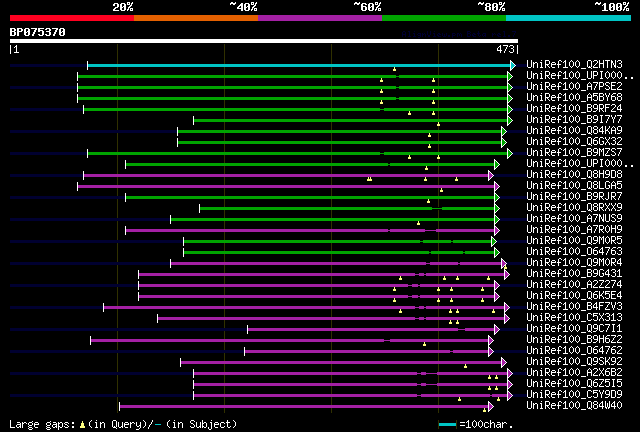The image size is (640, 432).
Task: Click the purple alignment bar for Q9C7I1
Action: (x=371, y=330)
